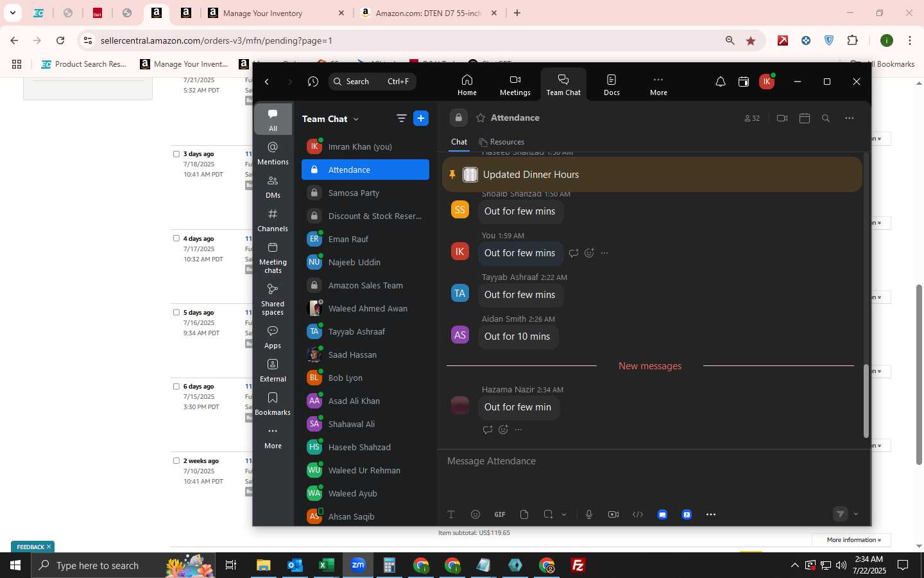The image size is (924, 578).
Task: Click the Zoom chat scrollbar
Action: pos(866,401)
